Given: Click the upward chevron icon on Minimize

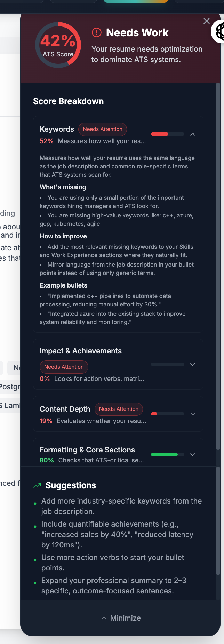Looking at the screenshot, I should (104, 618).
